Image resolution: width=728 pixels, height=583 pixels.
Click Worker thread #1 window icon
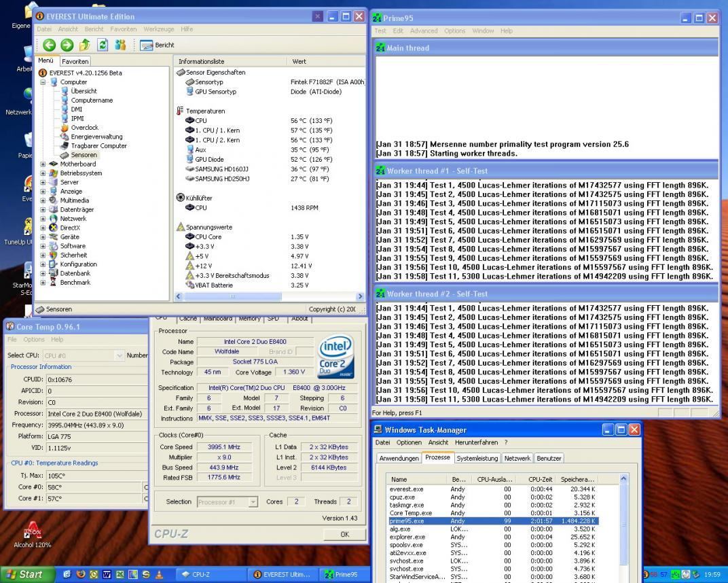[x=380, y=171]
